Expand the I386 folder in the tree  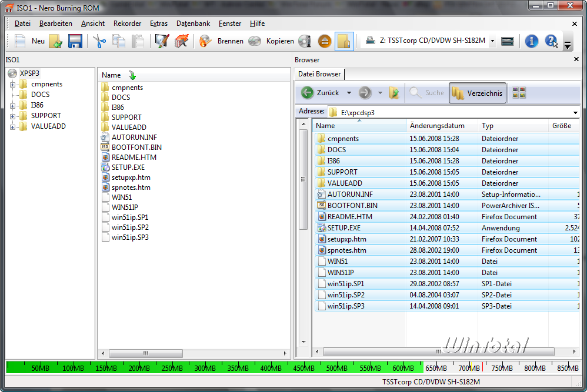click(x=13, y=106)
